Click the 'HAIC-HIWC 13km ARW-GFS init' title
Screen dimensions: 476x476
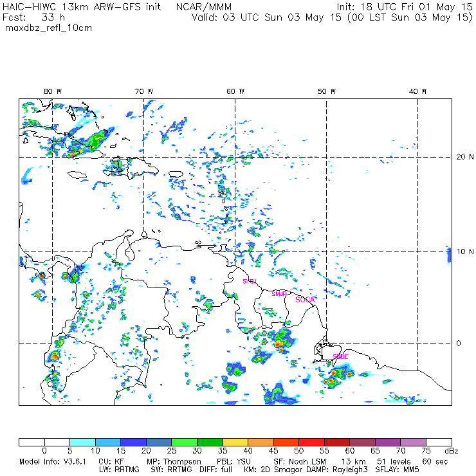pyautogui.click(x=82, y=7)
